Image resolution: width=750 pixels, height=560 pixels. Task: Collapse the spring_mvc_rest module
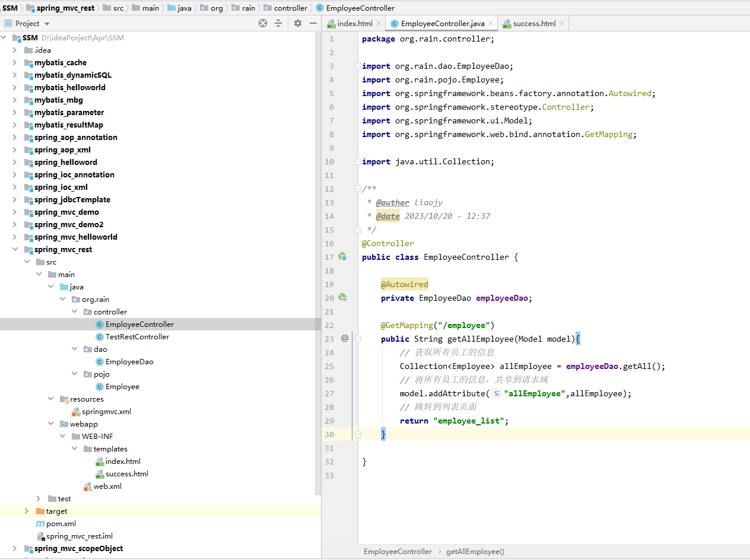15,250
